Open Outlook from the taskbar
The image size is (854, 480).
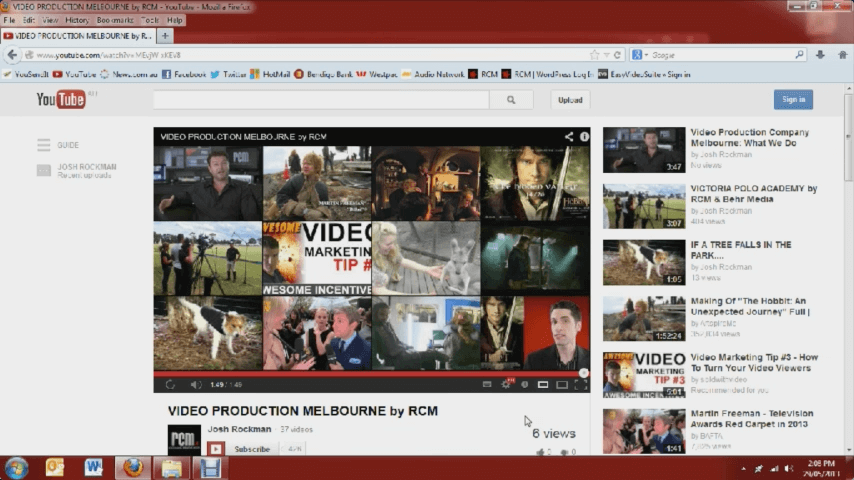click(54, 468)
